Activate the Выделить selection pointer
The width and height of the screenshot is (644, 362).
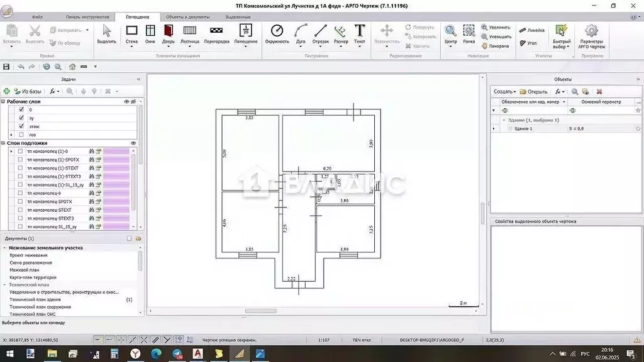tap(106, 34)
